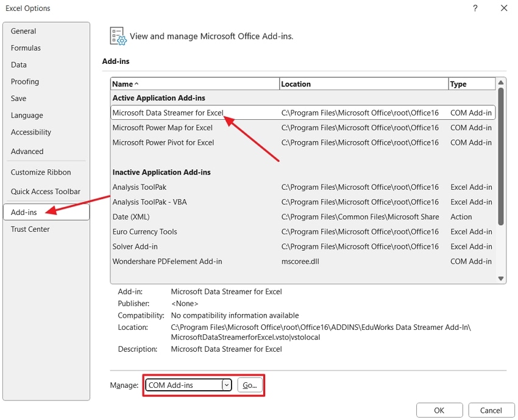Click the Go button

point(250,385)
